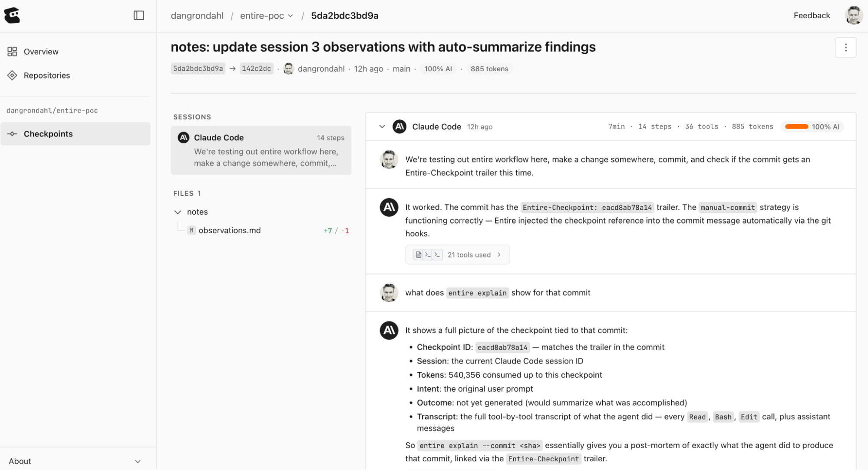The width and height of the screenshot is (868, 470).
Task: Collapse the notes folder in Files
Action: 178,212
